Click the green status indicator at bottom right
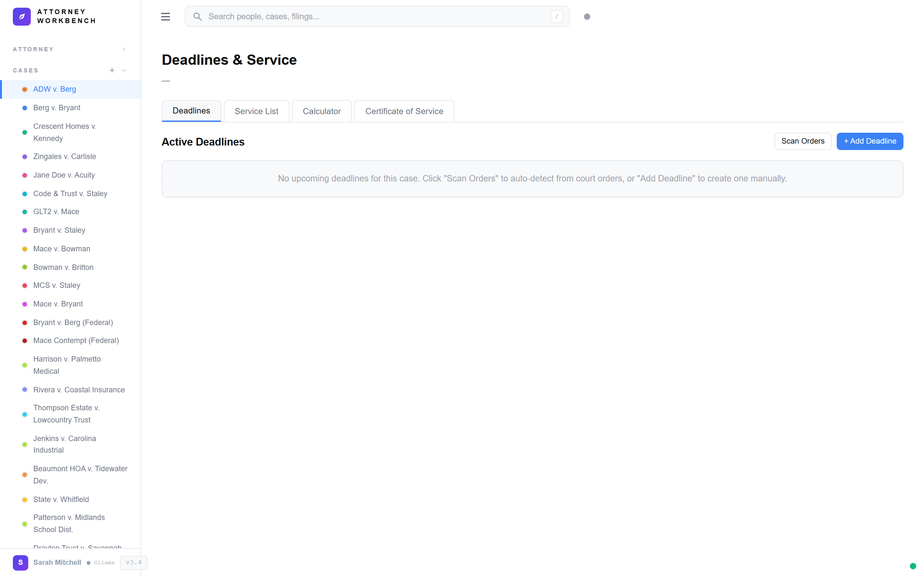924x577 pixels. pos(913,567)
